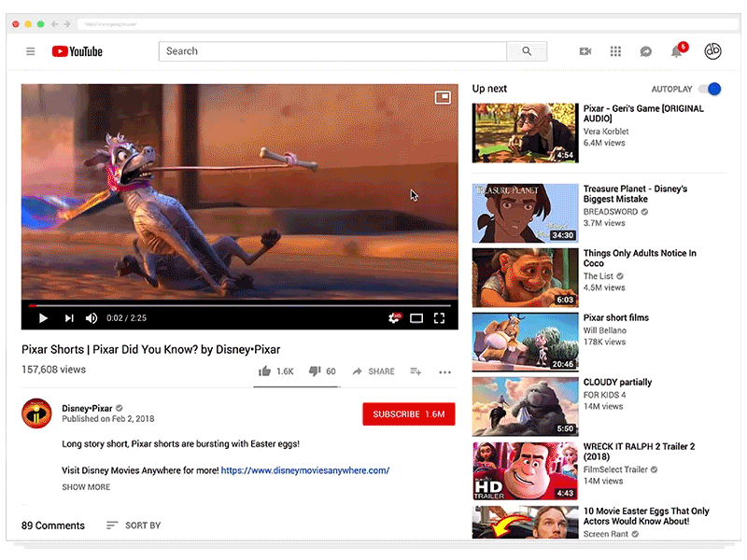
Task: Open the player settings gear
Action: (394, 318)
